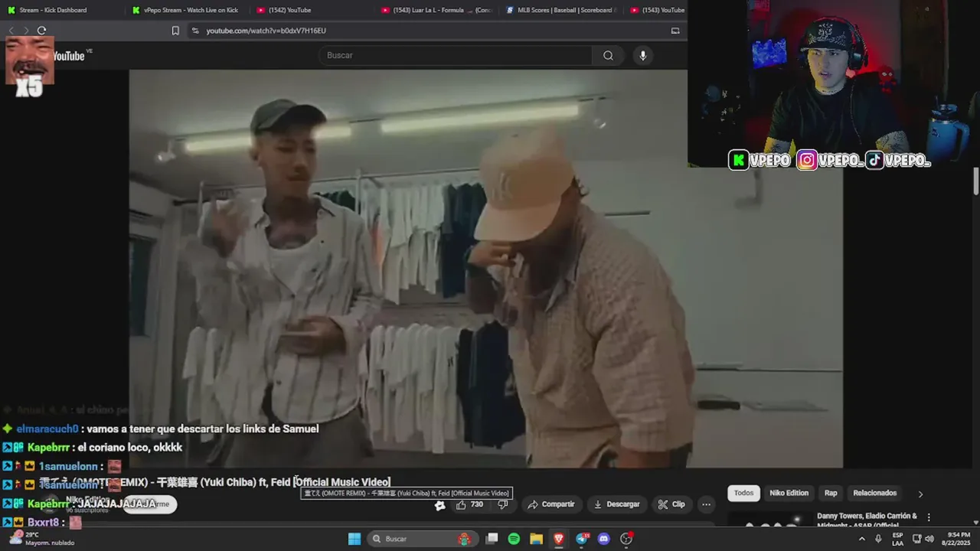The width and height of the screenshot is (980, 551).
Task: Go back using browser back arrow
Action: click(x=11, y=31)
